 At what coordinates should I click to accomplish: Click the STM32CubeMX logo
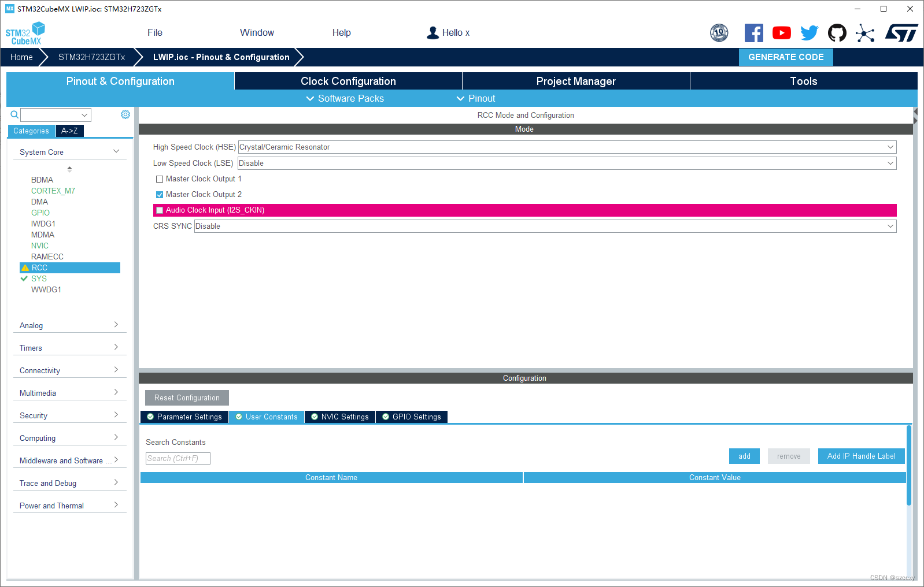(x=25, y=33)
